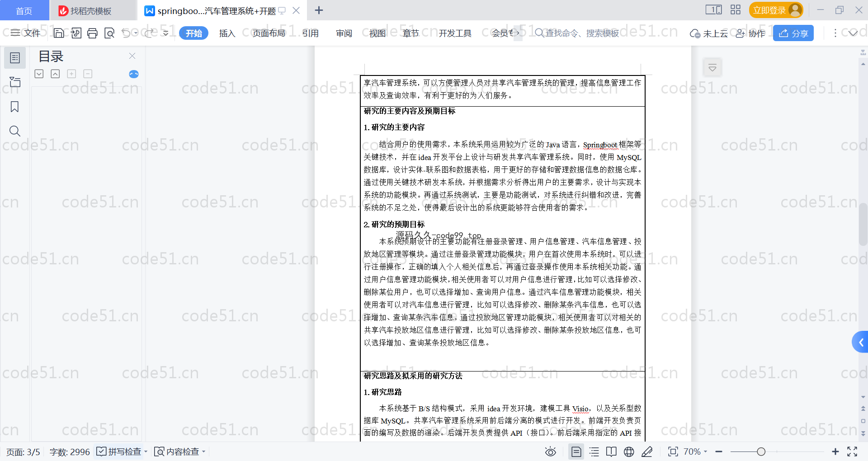Click the undo arrow icon
Screen dimensions: 868x461
(x=126, y=33)
